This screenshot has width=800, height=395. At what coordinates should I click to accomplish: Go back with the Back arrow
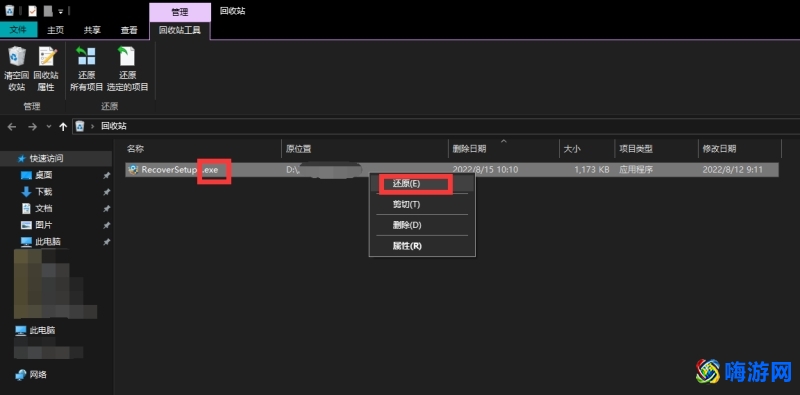pyautogui.click(x=12, y=127)
